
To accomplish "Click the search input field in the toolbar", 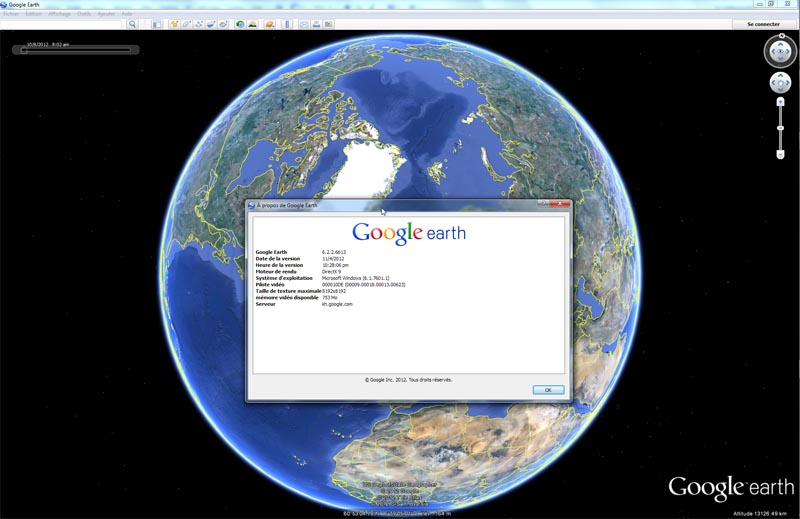I will pyautogui.click(x=61, y=24).
